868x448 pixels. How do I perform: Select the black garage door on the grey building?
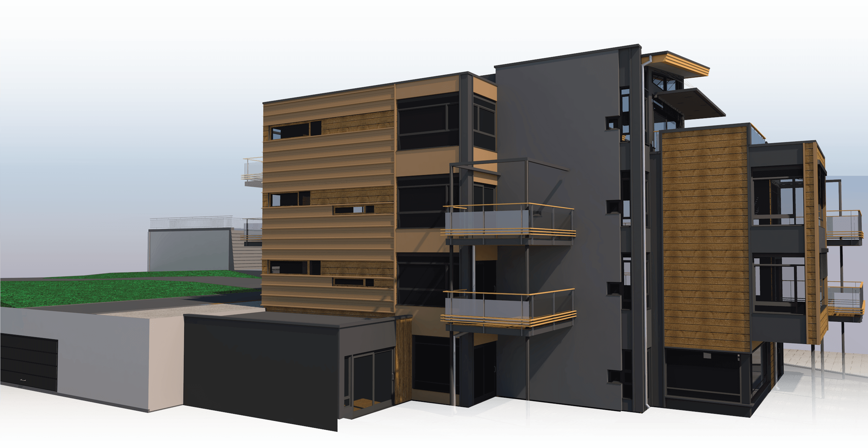(28, 362)
